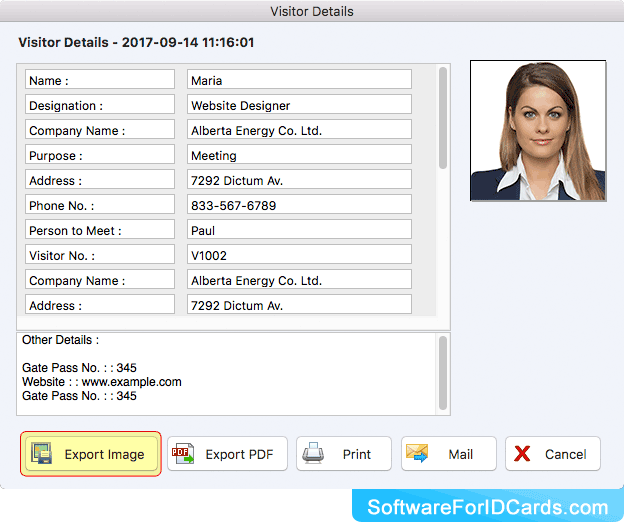Click the Export PDF button label

click(x=239, y=454)
